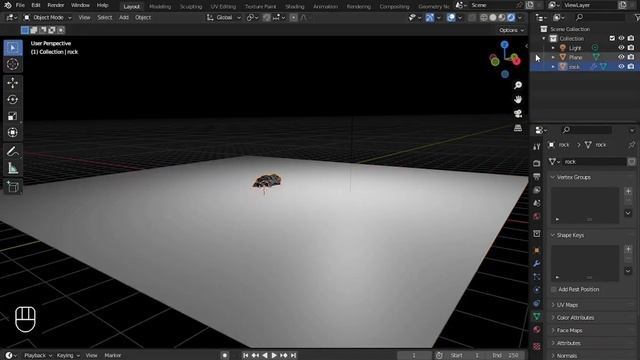Open the orange Object properties tab

click(537, 250)
